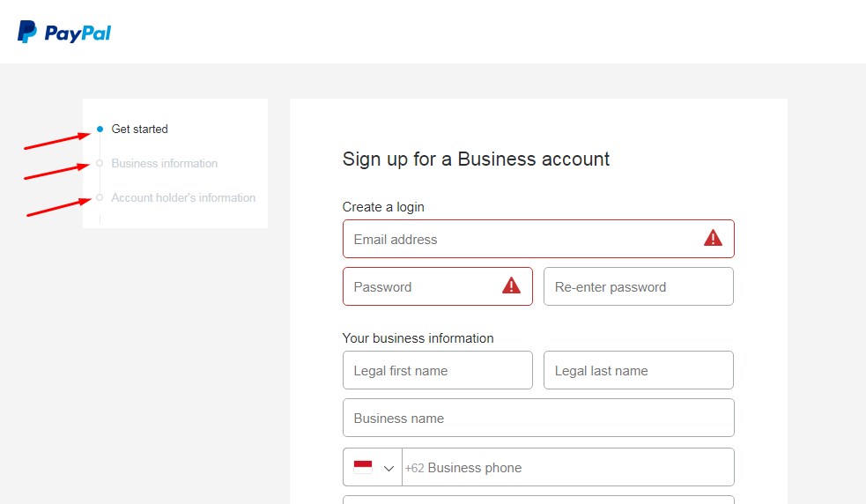Click the partially visible field below Business phone
This screenshot has height=504, width=866.
(538, 500)
